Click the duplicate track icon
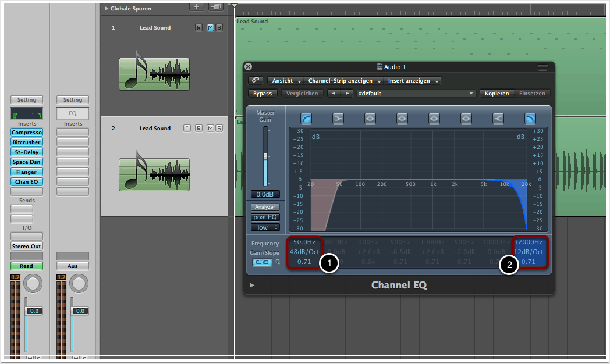Image resolution: width=610 pixels, height=364 pixels. (216, 7)
